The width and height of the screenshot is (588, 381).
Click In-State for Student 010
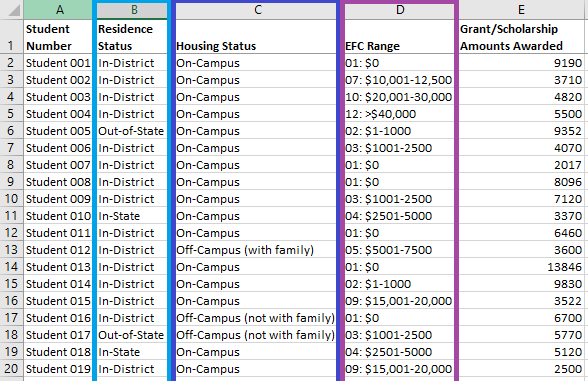(x=132, y=216)
